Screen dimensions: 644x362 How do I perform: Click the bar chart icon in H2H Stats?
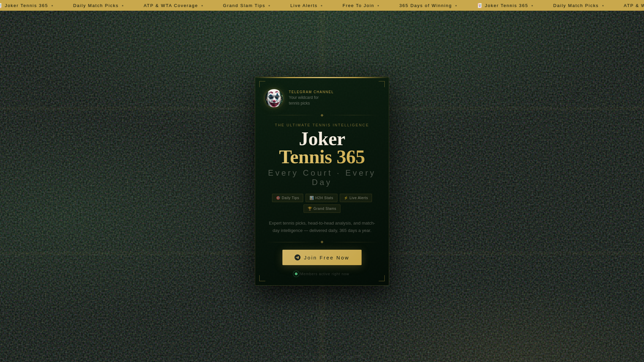pos(312,198)
